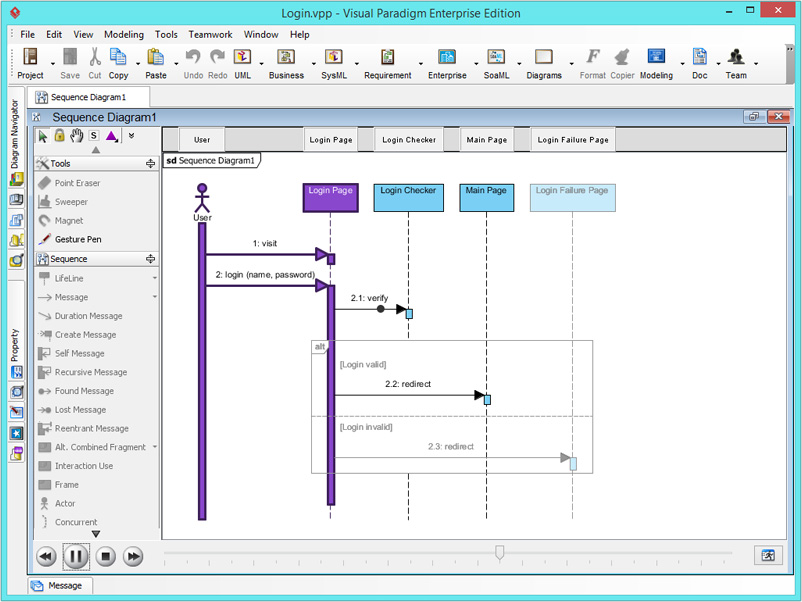Click the Save toolbar icon
Viewport: 802px width, 602px height.
pos(70,56)
